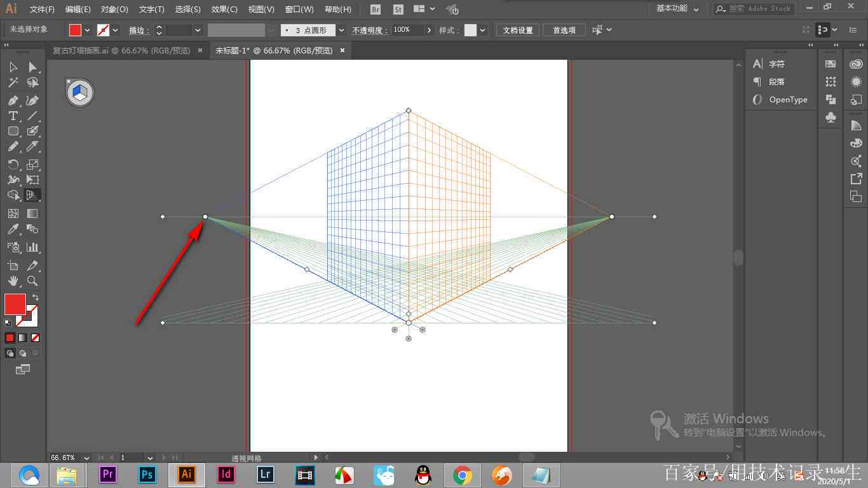
Task: Set paint mode to Color
Action: [10, 338]
